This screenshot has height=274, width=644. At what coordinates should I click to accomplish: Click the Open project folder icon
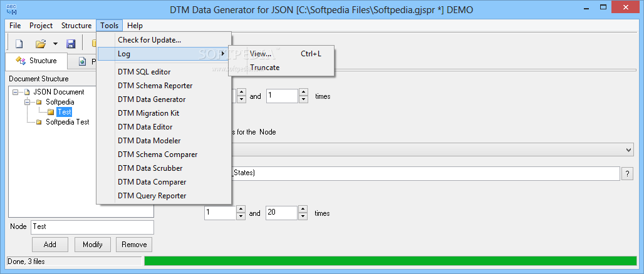(40, 44)
